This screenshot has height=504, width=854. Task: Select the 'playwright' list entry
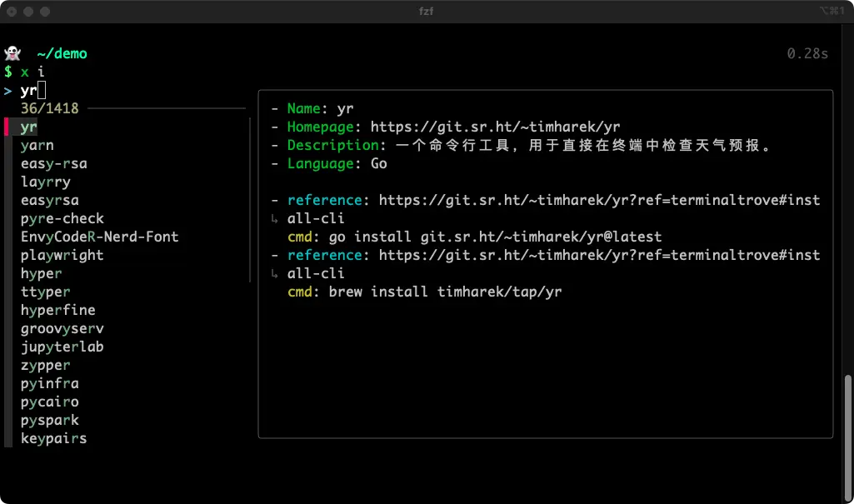tap(62, 255)
